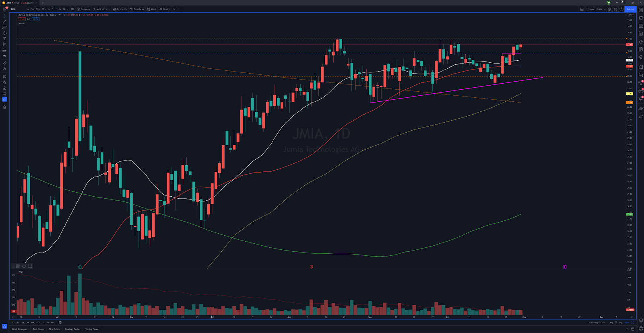
Task: Open the Financials menu
Action: coord(120,9)
